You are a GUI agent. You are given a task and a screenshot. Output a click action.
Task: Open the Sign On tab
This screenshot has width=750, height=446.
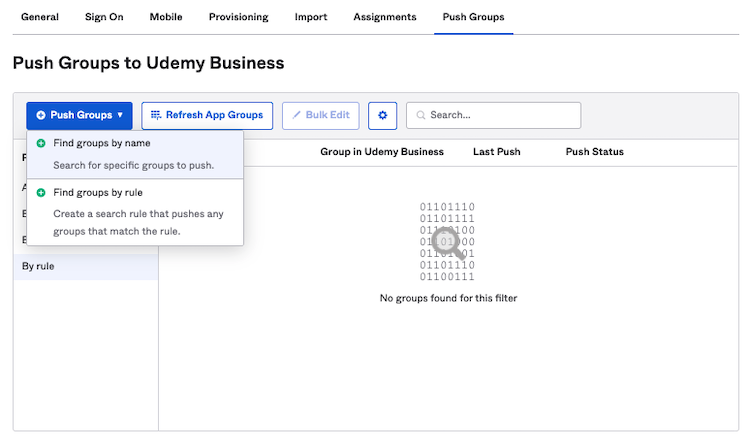(x=104, y=17)
